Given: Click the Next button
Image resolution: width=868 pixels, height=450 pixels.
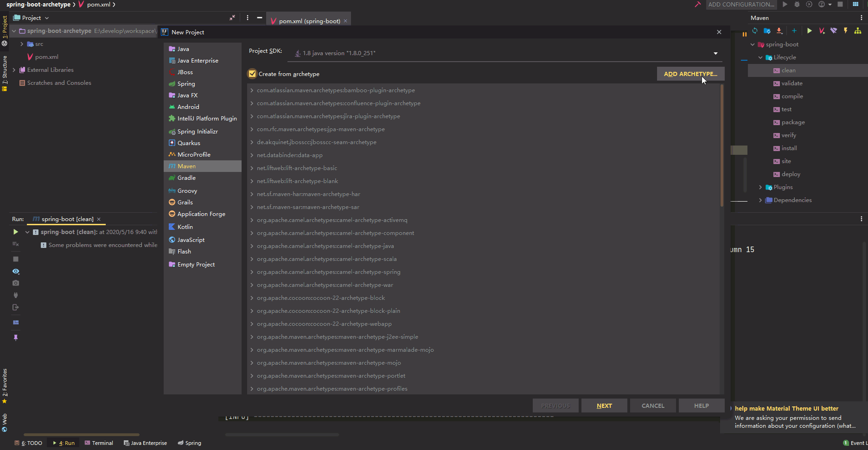Looking at the screenshot, I should (604, 406).
